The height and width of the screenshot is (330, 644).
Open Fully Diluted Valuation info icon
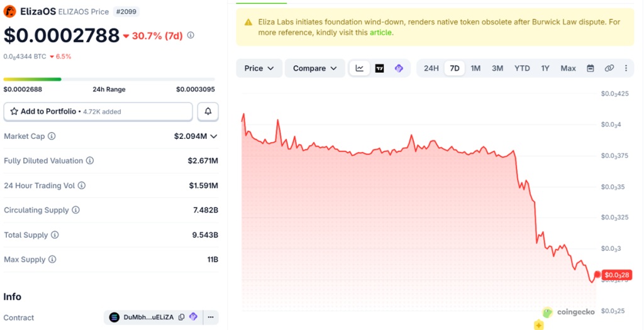(x=90, y=160)
